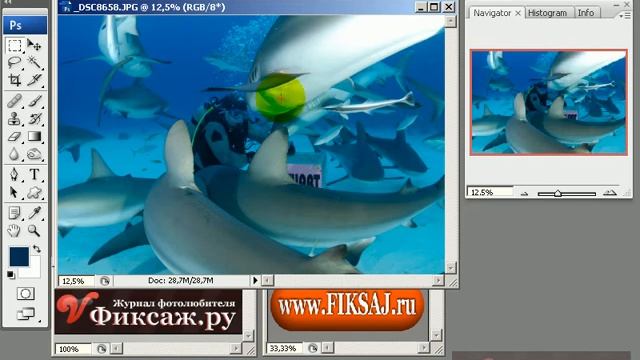Select the Eraser tool

click(x=15, y=136)
